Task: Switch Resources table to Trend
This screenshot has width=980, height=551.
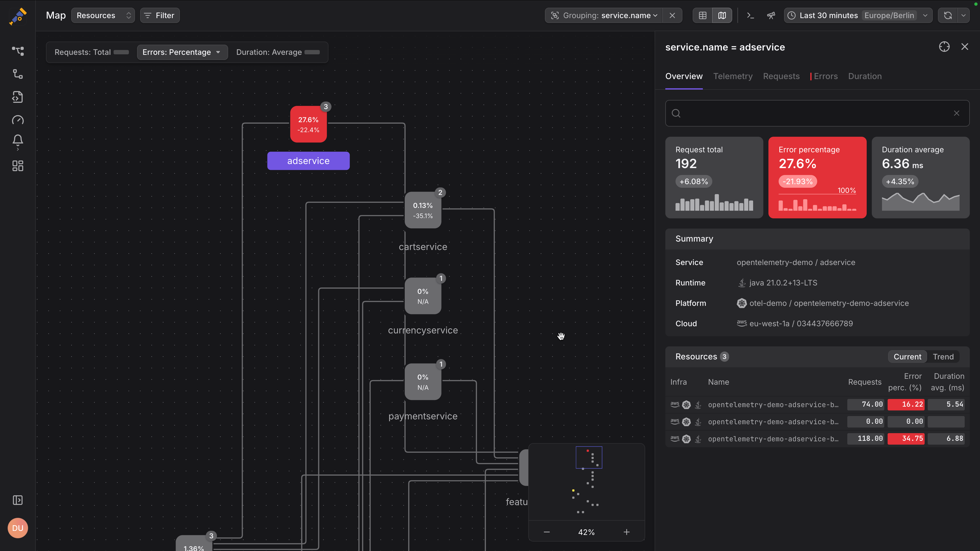Action: (943, 357)
